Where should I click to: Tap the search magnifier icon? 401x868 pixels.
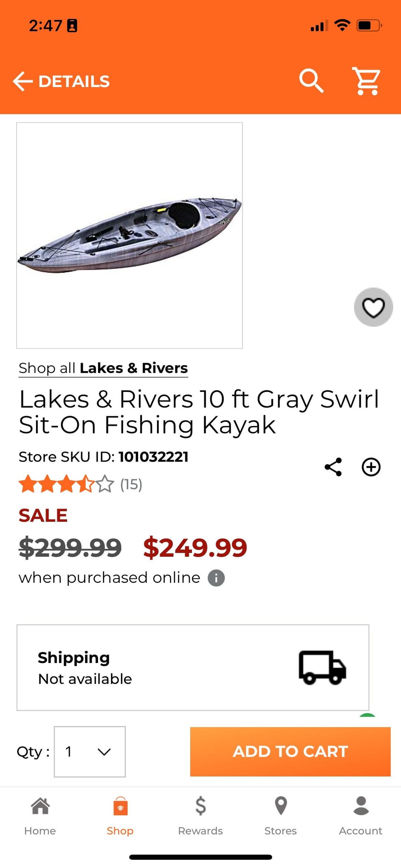pyautogui.click(x=311, y=80)
